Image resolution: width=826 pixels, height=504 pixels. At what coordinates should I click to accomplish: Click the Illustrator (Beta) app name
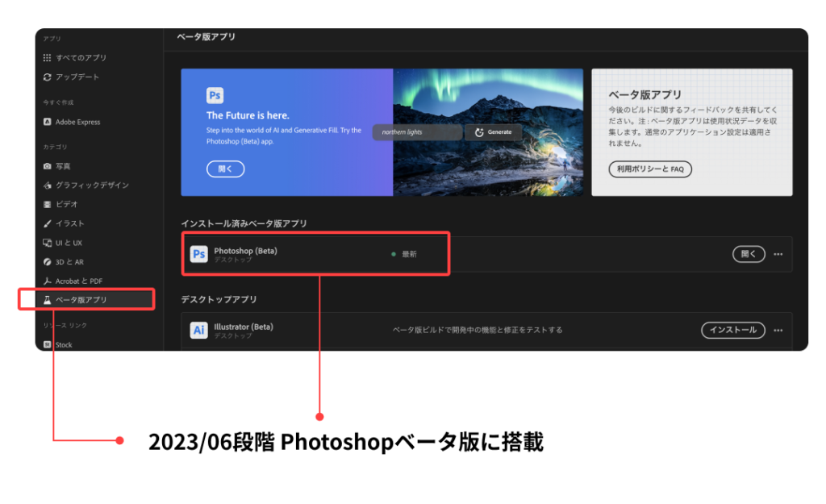tap(244, 327)
